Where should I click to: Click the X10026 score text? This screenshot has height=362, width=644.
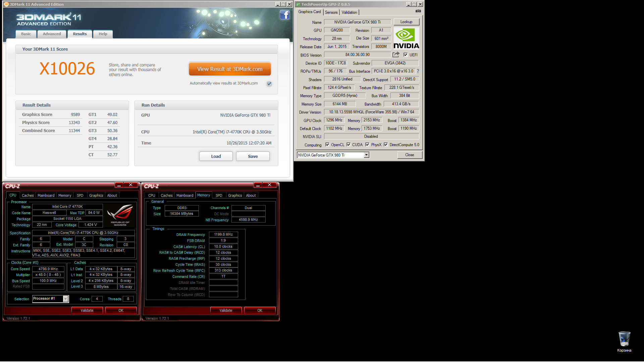[67, 69]
